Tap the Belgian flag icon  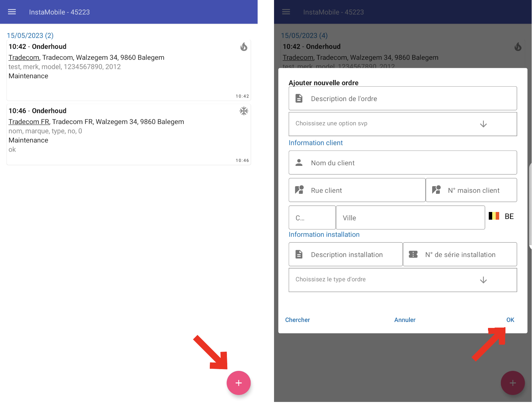point(494,216)
